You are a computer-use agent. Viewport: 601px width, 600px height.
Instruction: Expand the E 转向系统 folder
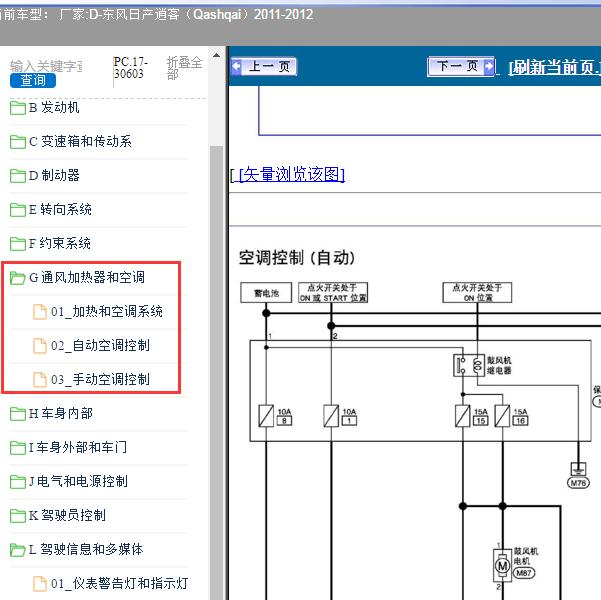60,209
